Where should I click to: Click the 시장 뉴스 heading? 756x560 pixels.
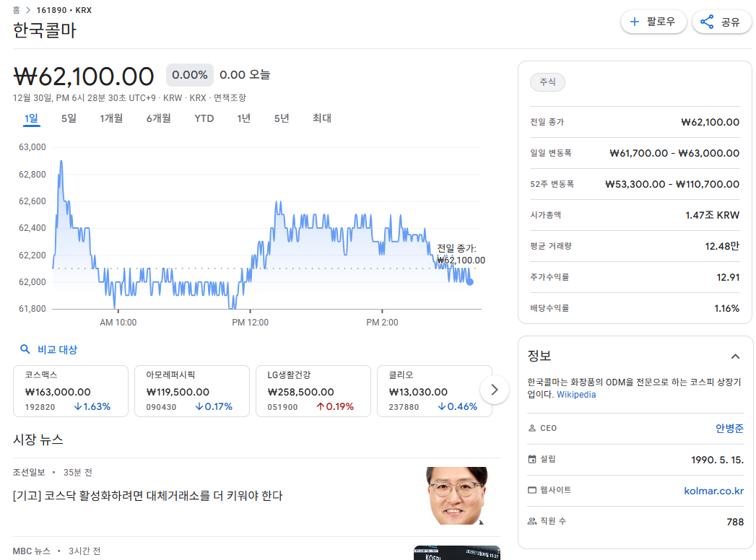click(x=38, y=439)
